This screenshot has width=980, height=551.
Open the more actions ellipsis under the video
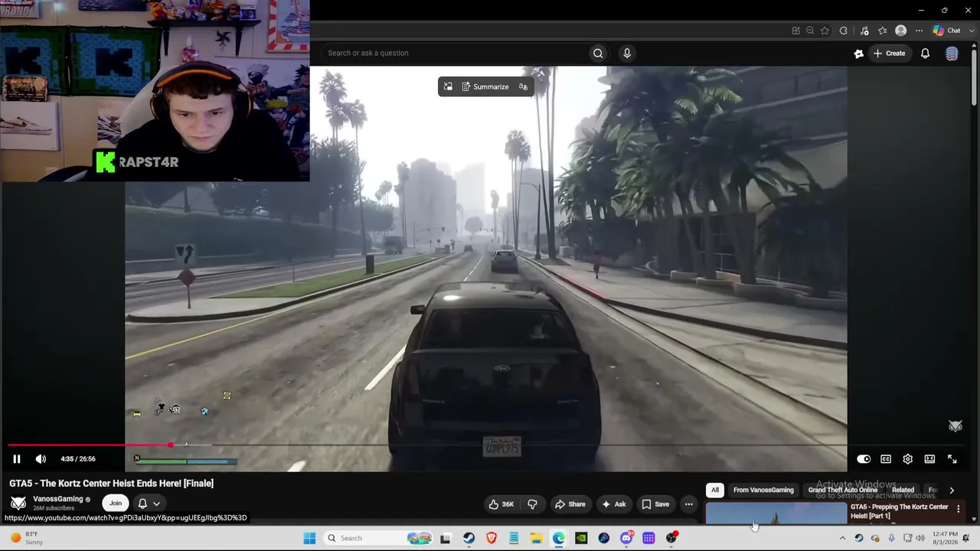pos(689,504)
